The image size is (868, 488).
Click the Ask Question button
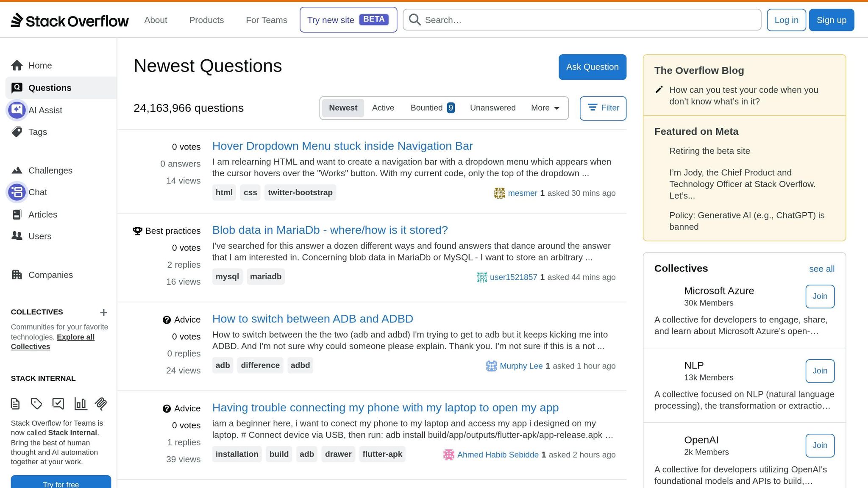592,67
